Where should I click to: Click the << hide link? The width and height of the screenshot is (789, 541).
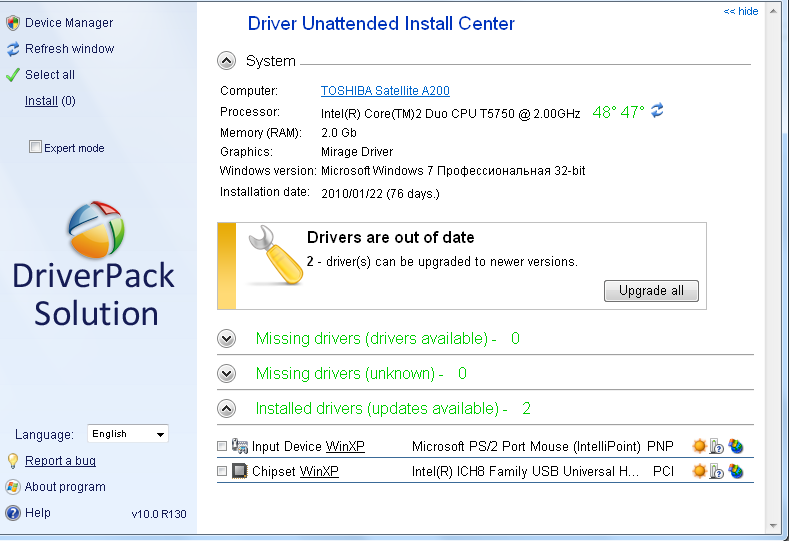tap(741, 11)
